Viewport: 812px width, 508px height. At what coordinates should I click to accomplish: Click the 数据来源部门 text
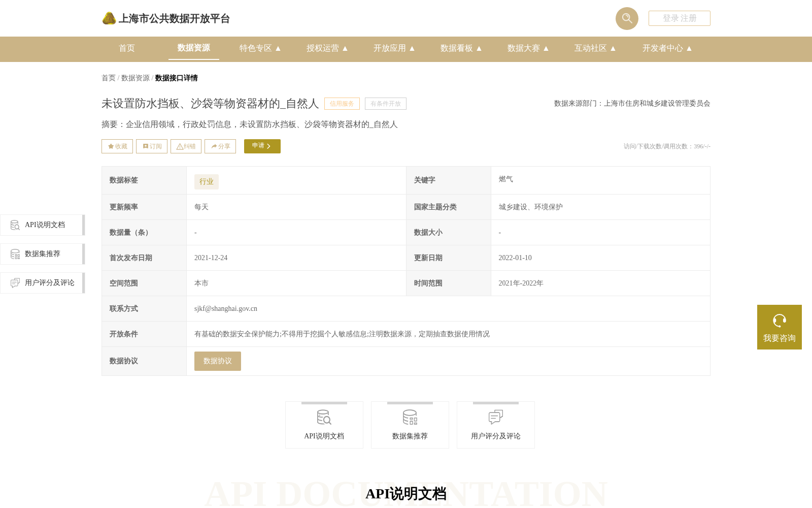pos(632,104)
